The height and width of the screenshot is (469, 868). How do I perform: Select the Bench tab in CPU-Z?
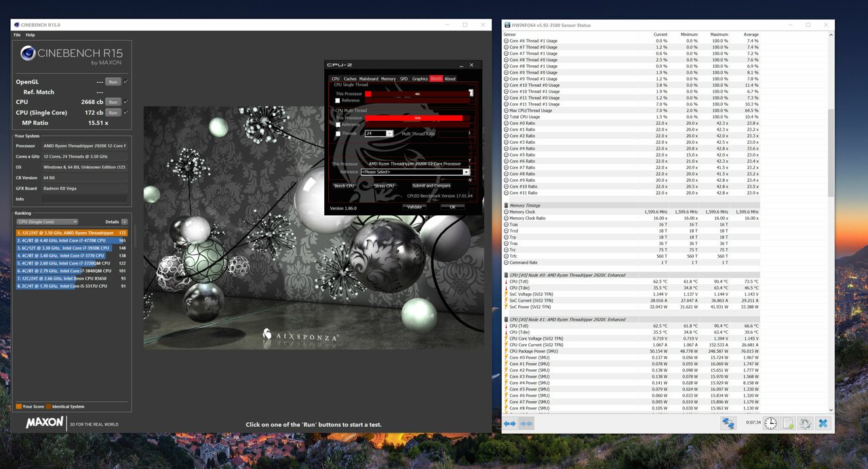tap(436, 79)
